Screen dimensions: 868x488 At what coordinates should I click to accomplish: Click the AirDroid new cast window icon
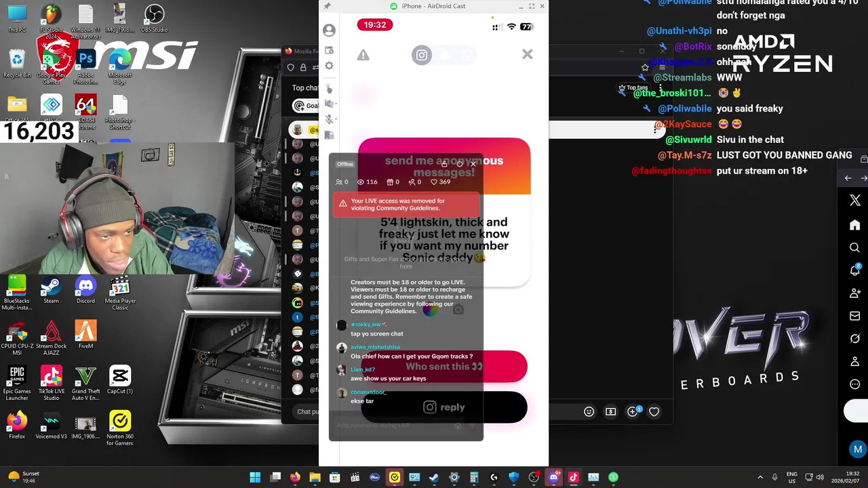coord(329,51)
